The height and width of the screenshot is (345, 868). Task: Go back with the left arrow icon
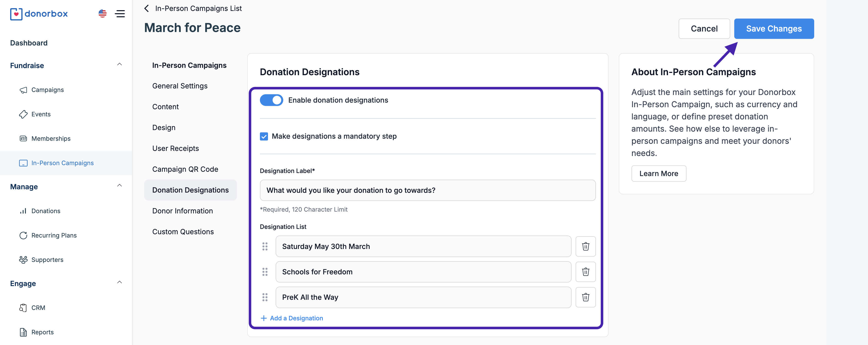tap(147, 8)
